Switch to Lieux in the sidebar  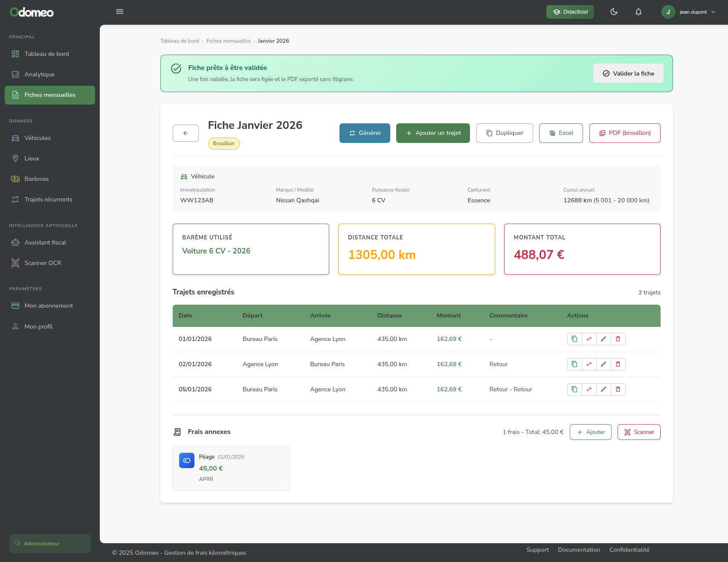click(x=32, y=158)
